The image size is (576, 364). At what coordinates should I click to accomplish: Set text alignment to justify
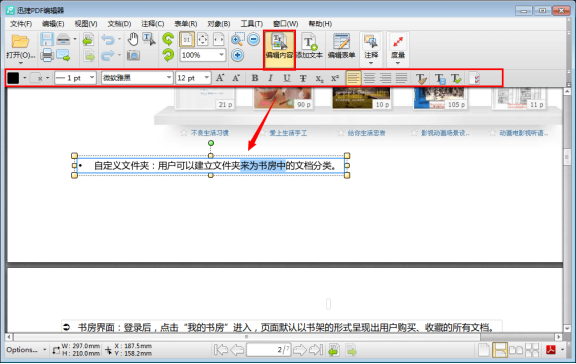(401, 78)
